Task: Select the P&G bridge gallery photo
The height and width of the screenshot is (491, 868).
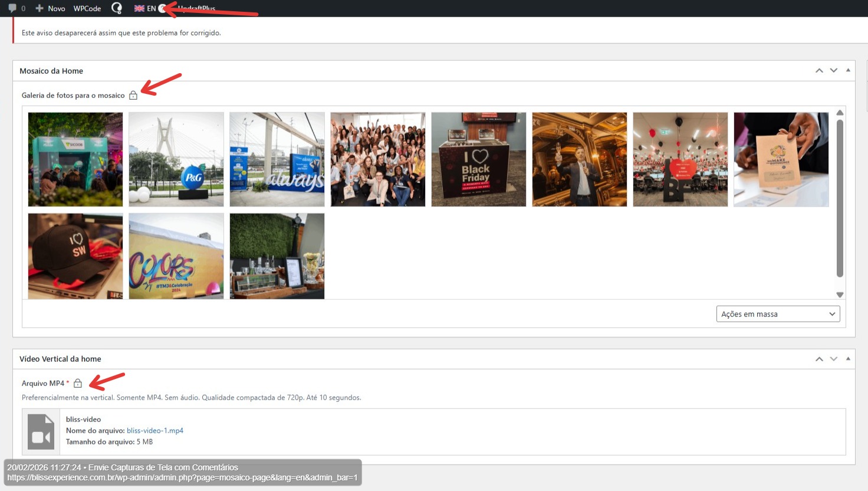Action: 176,159
